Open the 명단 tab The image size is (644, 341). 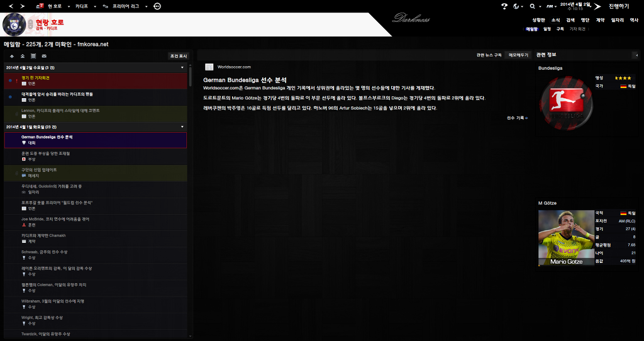click(x=586, y=20)
